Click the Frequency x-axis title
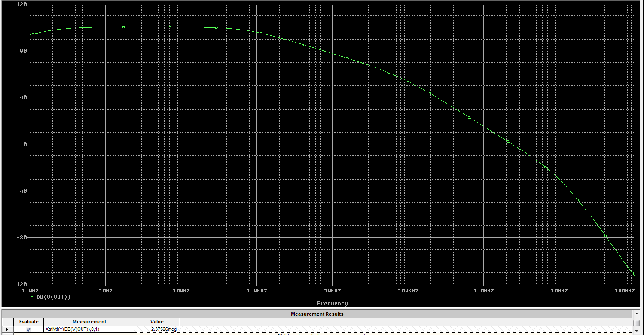 click(332, 303)
